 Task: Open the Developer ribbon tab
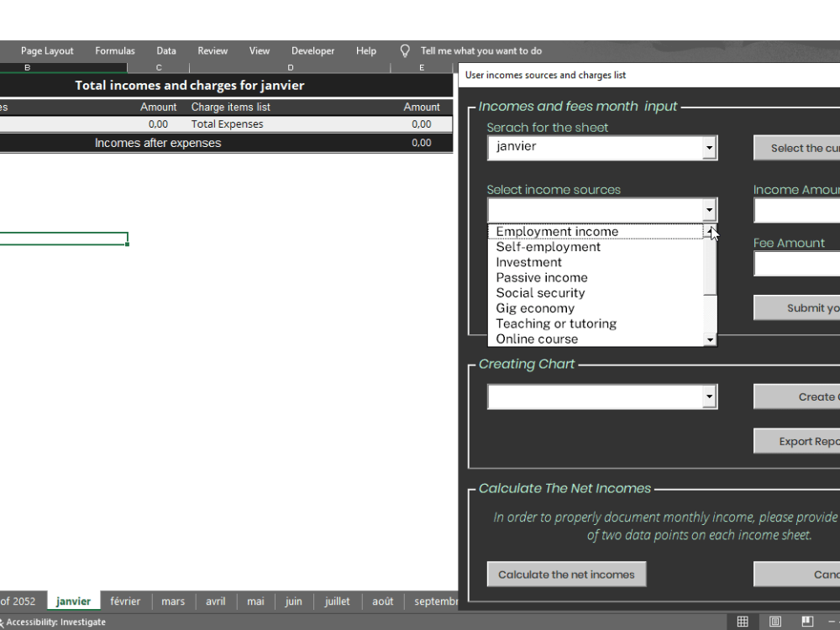[x=312, y=50]
